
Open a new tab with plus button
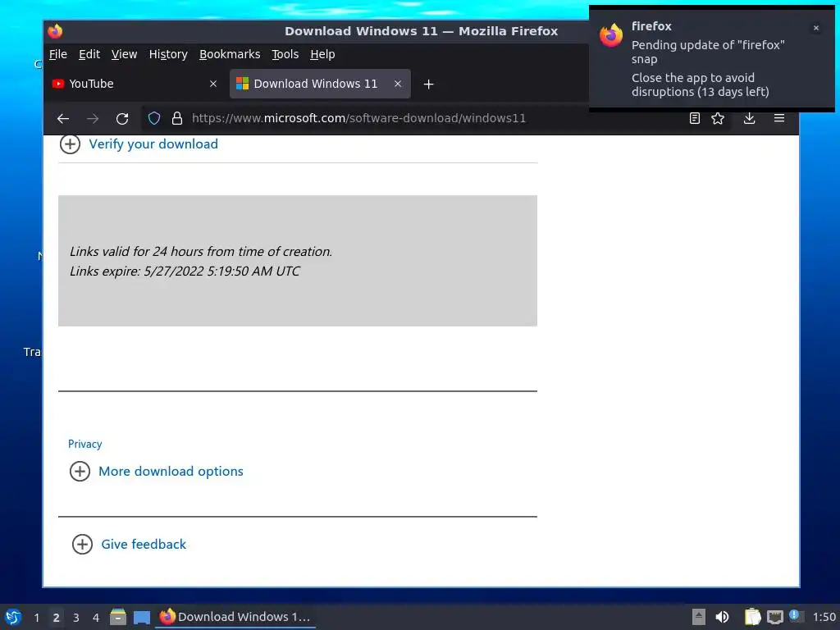tap(428, 84)
